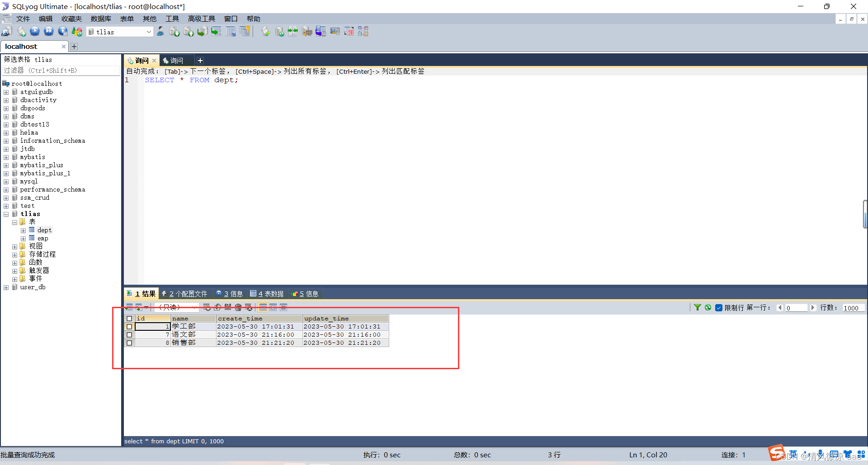Close the localhost connection tab

[64, 47]
